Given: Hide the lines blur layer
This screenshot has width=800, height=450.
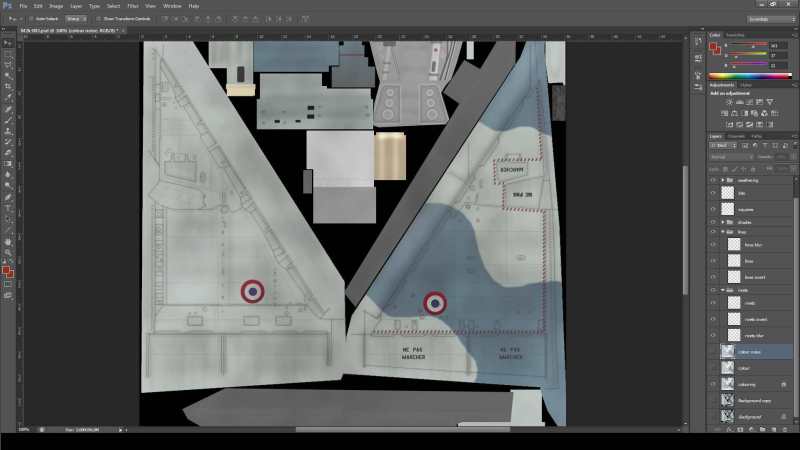Looking at the screenshot, I should (x=713, y=245).
